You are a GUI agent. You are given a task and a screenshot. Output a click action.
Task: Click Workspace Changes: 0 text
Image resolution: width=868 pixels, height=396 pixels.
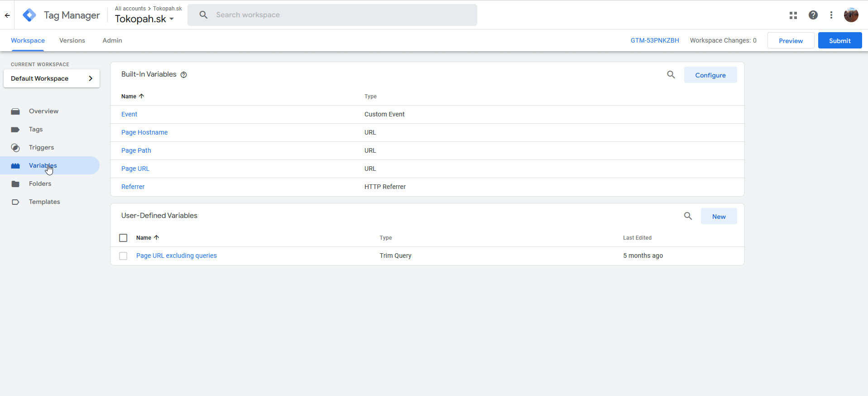[x=723, y=40]
